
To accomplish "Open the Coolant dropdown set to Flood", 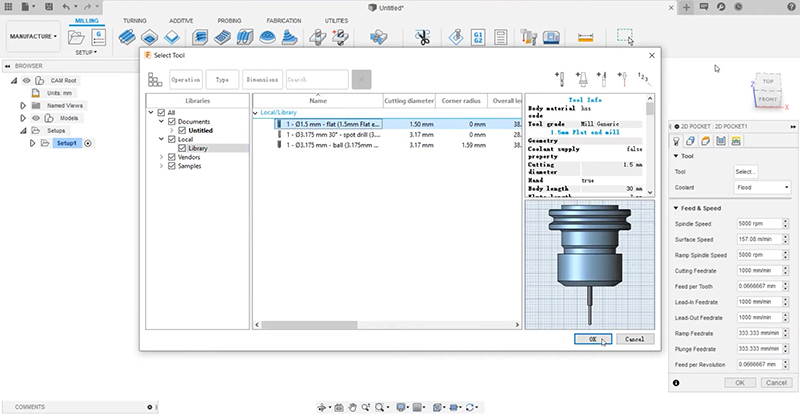I will [x=761, y=187].
